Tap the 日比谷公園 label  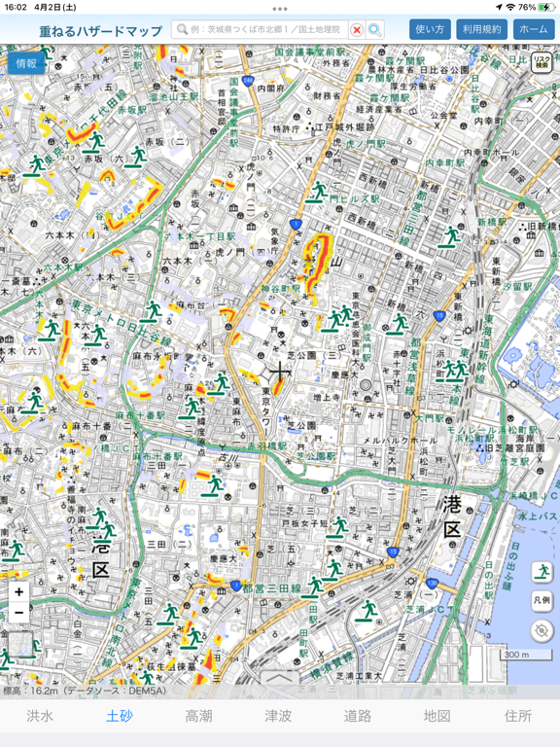(443, 70)
